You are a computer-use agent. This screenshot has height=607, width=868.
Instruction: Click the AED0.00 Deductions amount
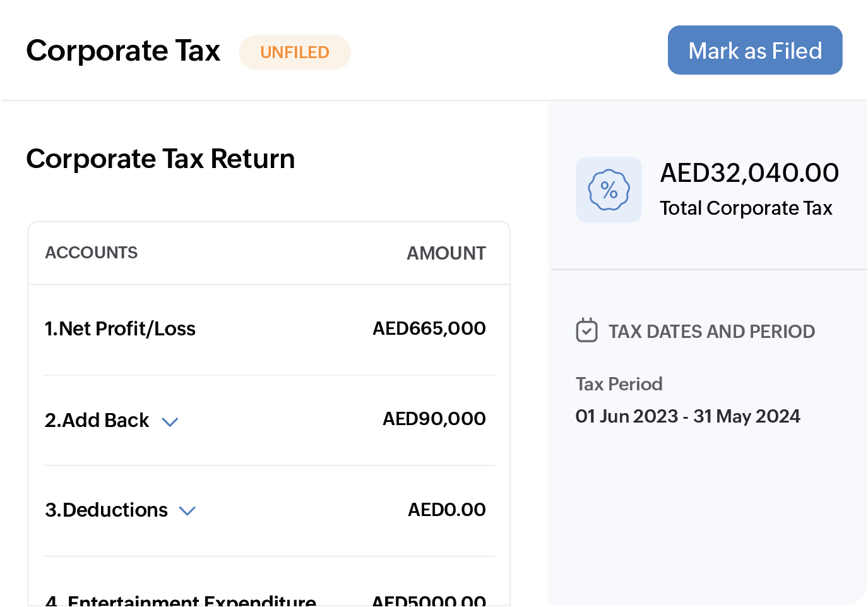(446, 509)
